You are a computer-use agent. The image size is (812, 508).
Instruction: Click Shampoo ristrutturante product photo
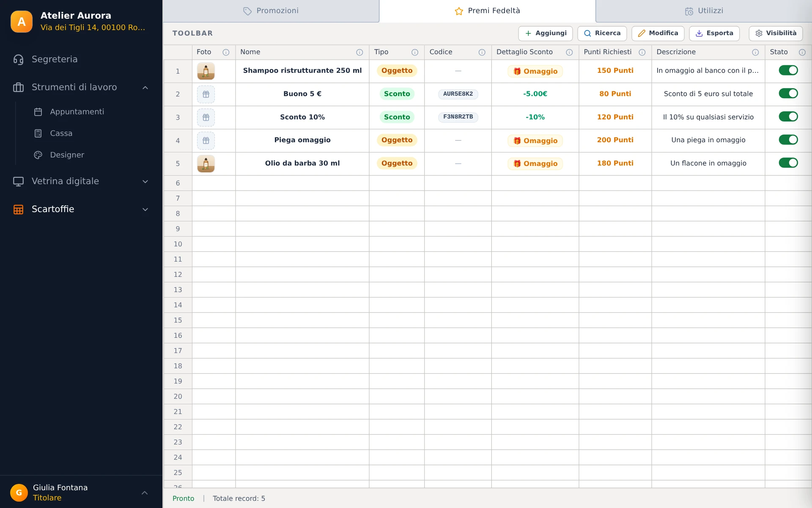click(206, 71)
